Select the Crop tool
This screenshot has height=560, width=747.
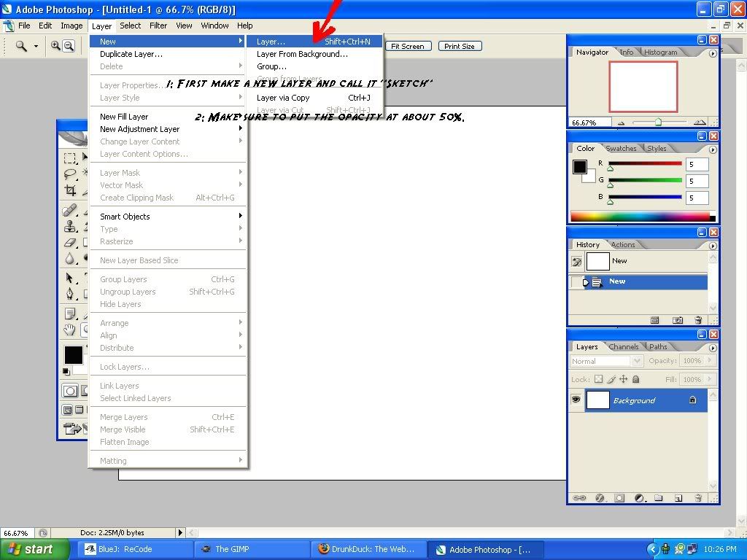point(70,191)
